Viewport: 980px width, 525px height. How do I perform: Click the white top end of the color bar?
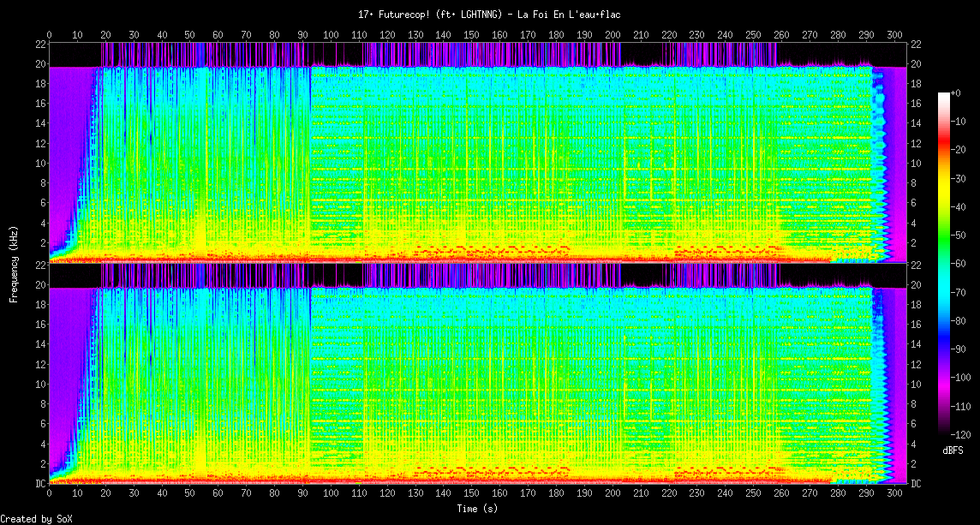coord(943,95)
